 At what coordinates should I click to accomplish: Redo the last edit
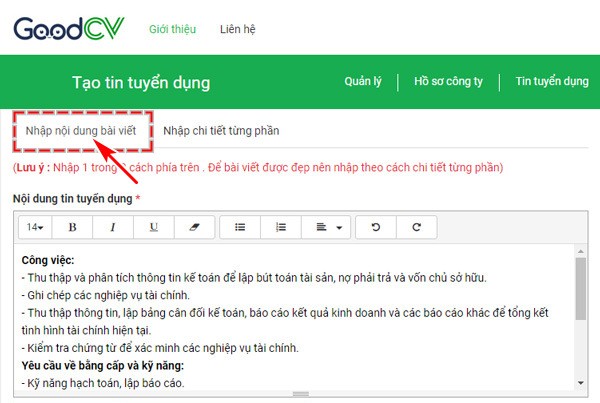(416, 227)
